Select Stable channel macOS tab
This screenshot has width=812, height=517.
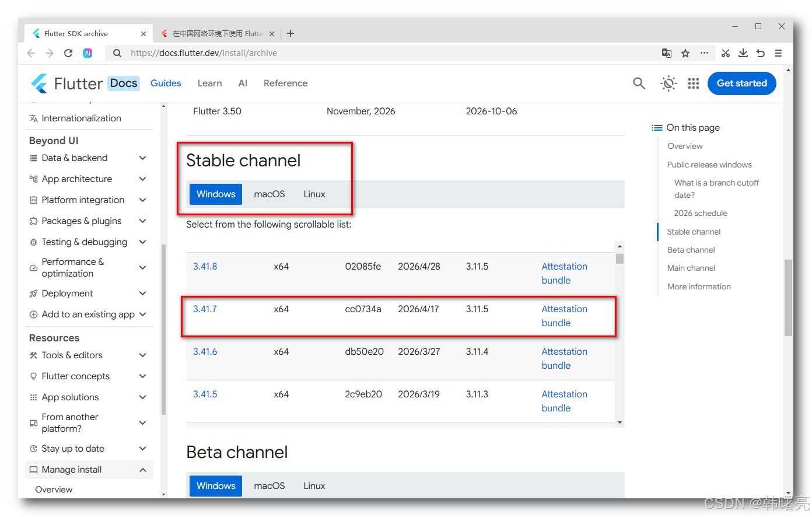click(x=269, y=194)
